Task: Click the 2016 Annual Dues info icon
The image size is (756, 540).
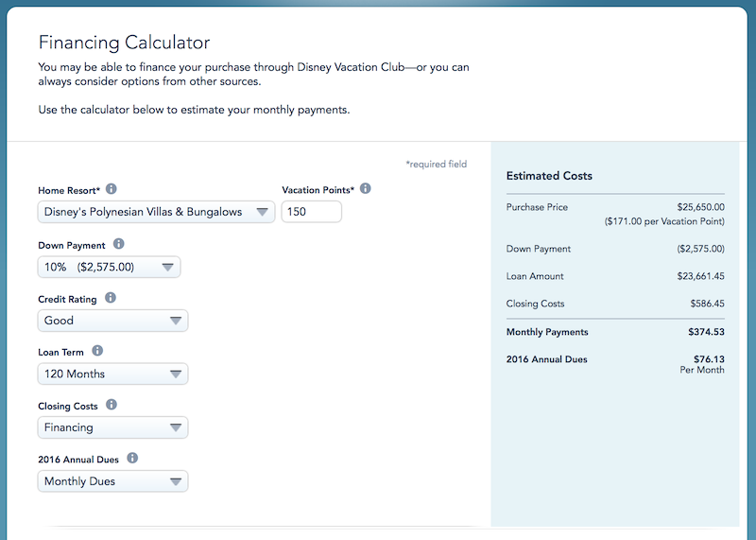Action: point(132,459)
